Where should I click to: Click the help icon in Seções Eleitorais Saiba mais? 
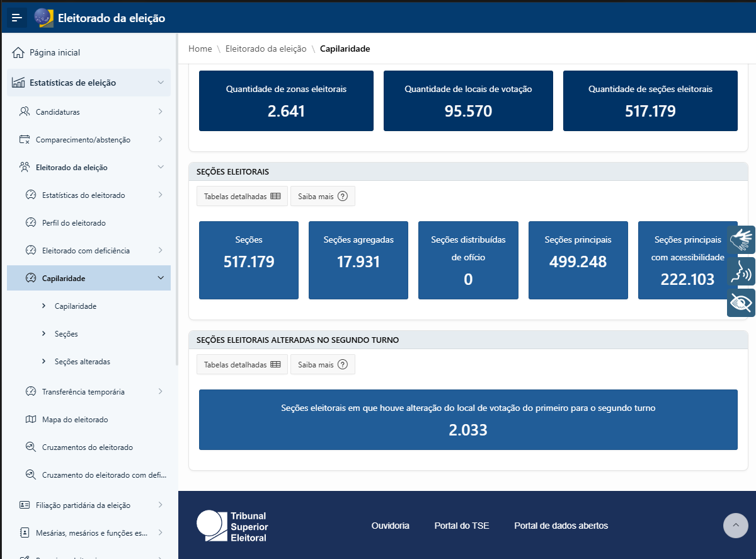pos(343,196)
